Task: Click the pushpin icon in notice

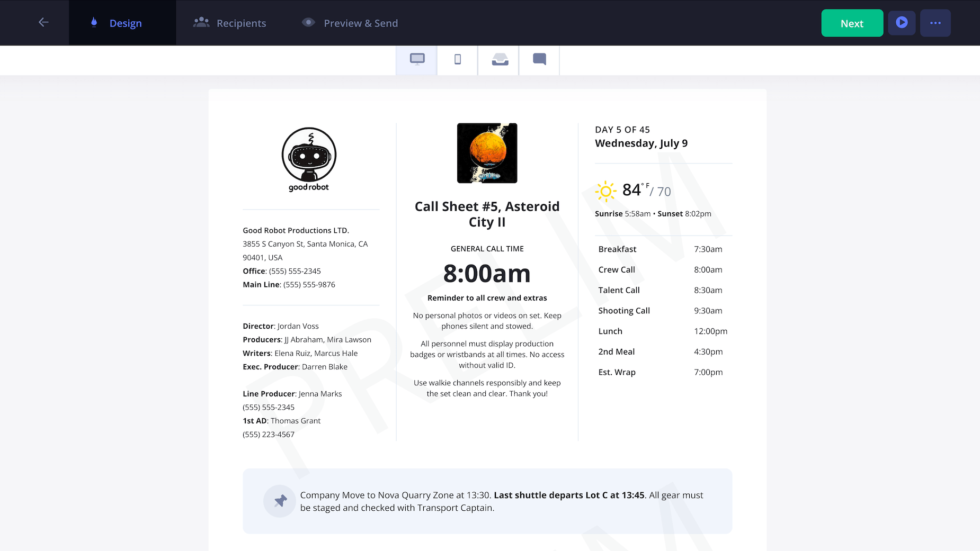Action: coord(280,501)
